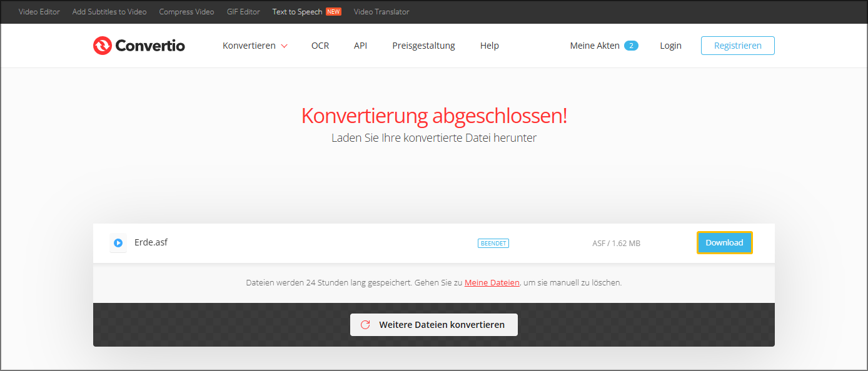Select the red Convertio emblem icon

tap(102, 45)
